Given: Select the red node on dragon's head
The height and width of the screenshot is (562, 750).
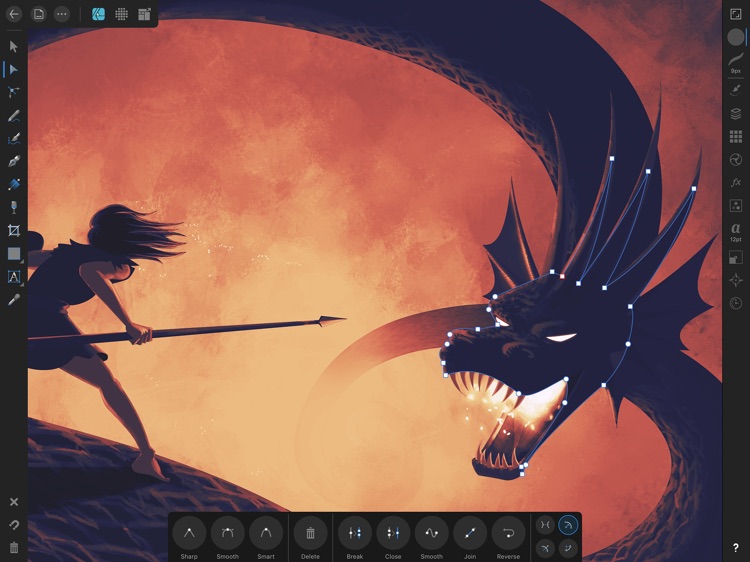Looking at the screenshot, I should pos(562,276).
